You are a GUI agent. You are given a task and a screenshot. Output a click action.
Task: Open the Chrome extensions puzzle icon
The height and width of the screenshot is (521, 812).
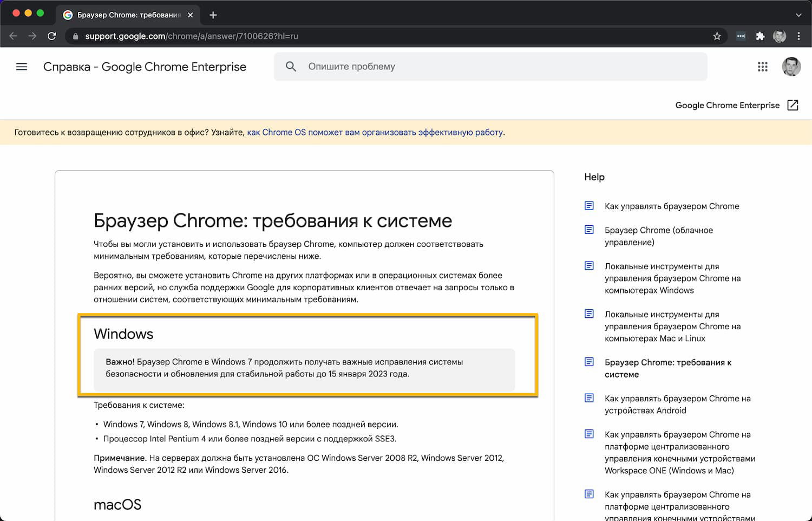tap(760, 36)
